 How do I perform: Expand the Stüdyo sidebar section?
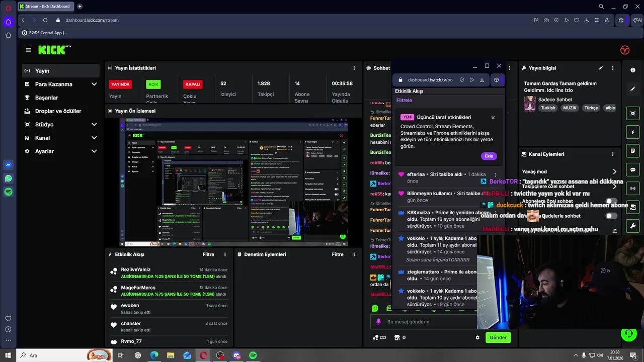tap(60, 124)
